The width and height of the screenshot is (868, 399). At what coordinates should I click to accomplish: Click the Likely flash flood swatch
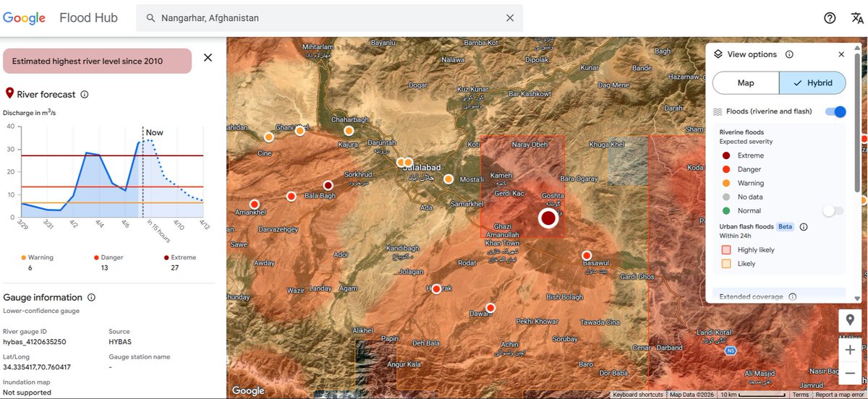click(726, 263)
